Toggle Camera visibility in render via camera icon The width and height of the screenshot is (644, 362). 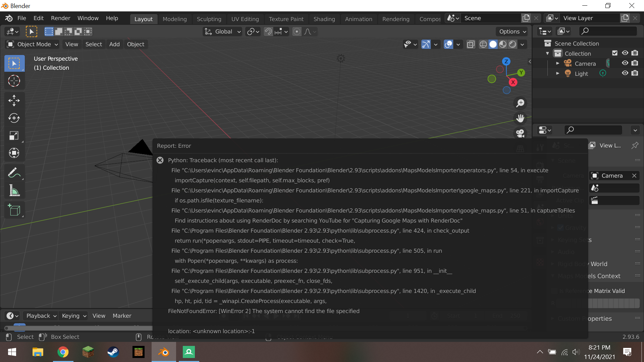click(635, 63)
